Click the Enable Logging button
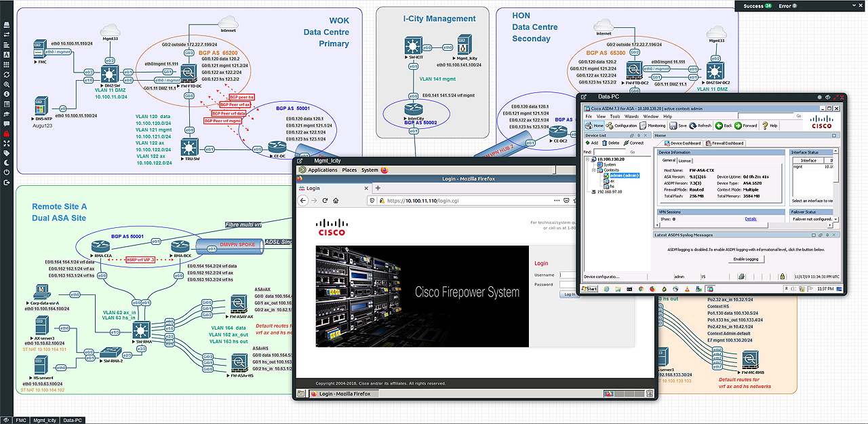This screenshot has height=424, width=868. [x=747, y=259]
